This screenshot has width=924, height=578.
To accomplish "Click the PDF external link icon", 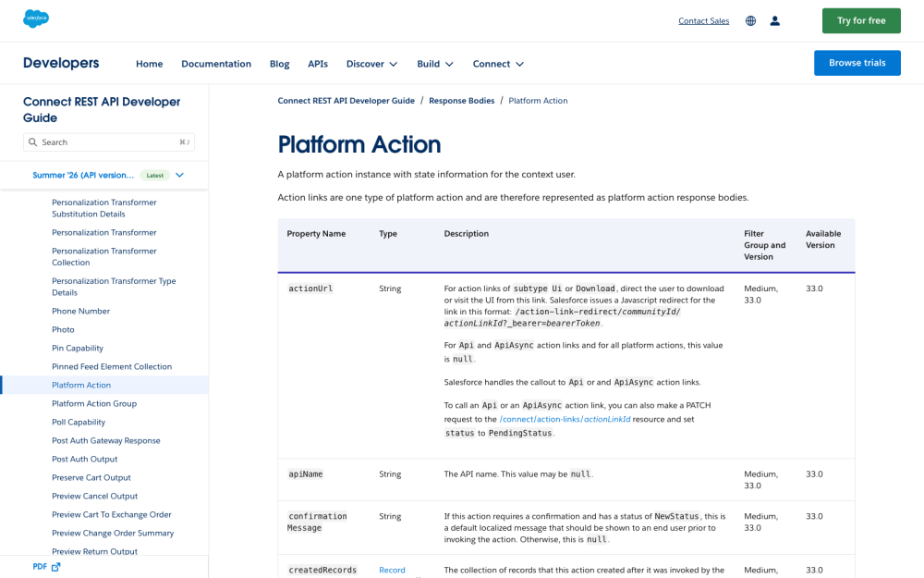I will [x=56, y=567].
